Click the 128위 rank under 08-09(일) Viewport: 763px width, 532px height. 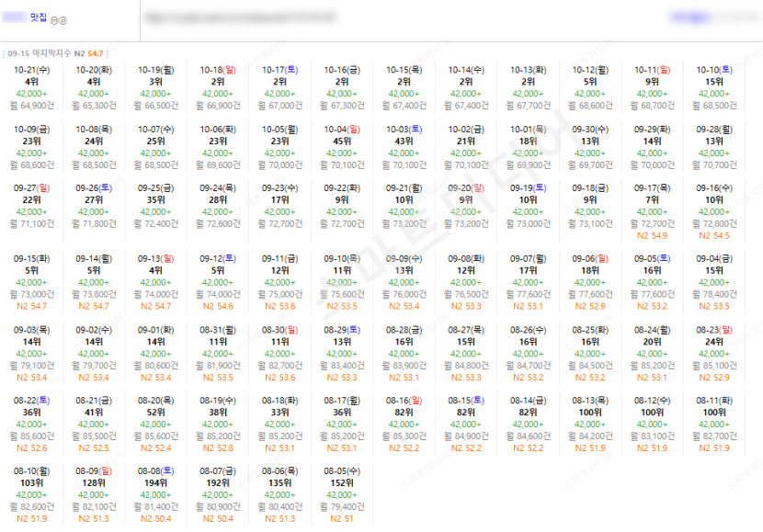tap(94, 483)
